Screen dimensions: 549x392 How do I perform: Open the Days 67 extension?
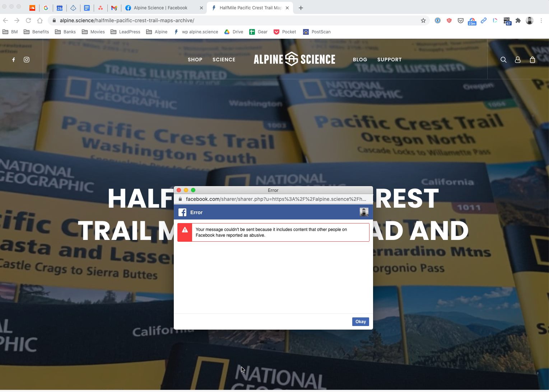coord(507,21)
